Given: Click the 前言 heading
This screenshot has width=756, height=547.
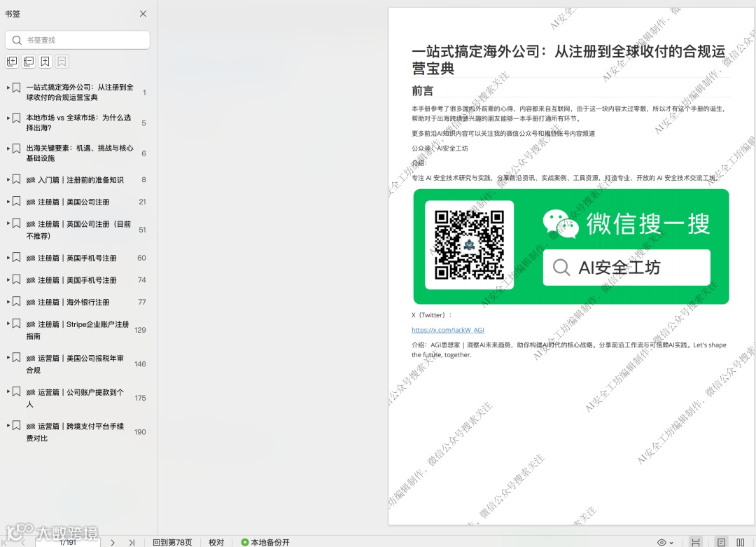Looking at the screenshot, I should 422,90.
